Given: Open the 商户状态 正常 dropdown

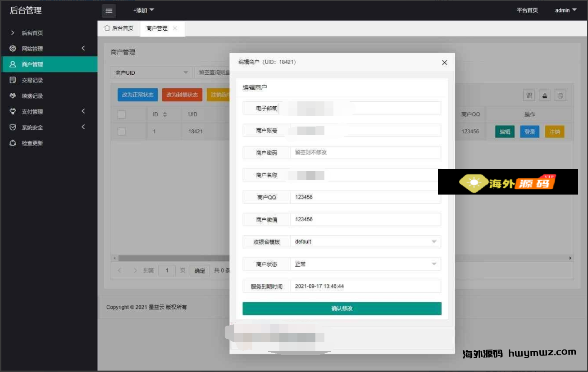Looking at the screenshot, I should pos(365,264).
